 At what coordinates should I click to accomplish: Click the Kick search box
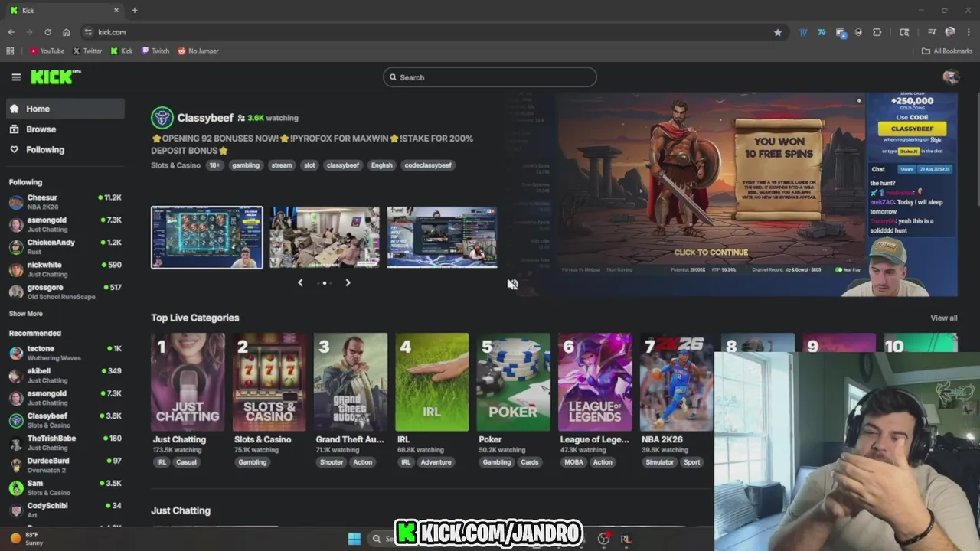pos(490,77)
